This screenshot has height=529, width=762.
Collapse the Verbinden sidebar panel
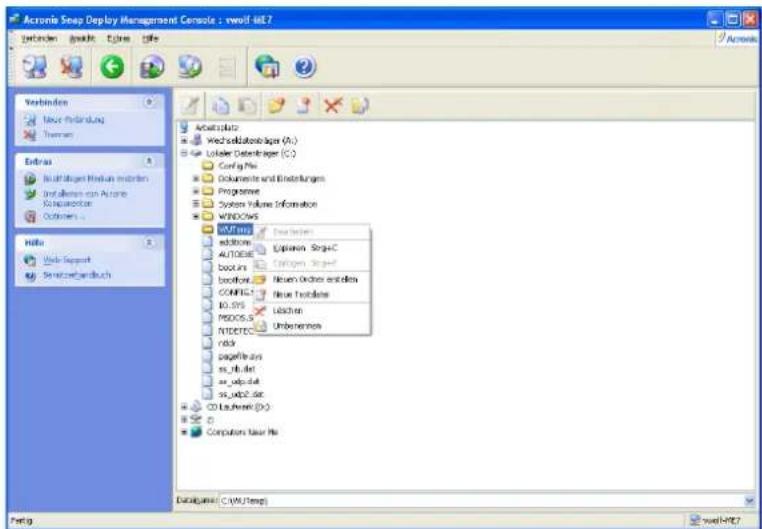tap(150, 102)
